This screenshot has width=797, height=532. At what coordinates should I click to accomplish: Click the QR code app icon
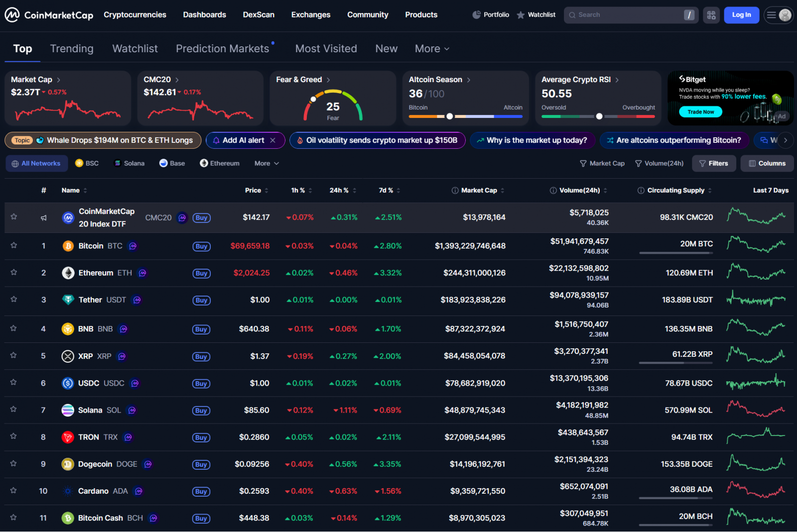point(711,15)
